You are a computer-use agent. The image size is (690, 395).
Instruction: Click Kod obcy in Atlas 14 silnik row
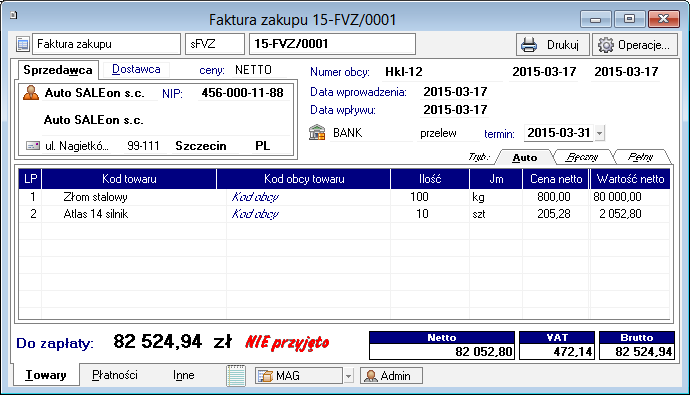[x=255, y=214]
